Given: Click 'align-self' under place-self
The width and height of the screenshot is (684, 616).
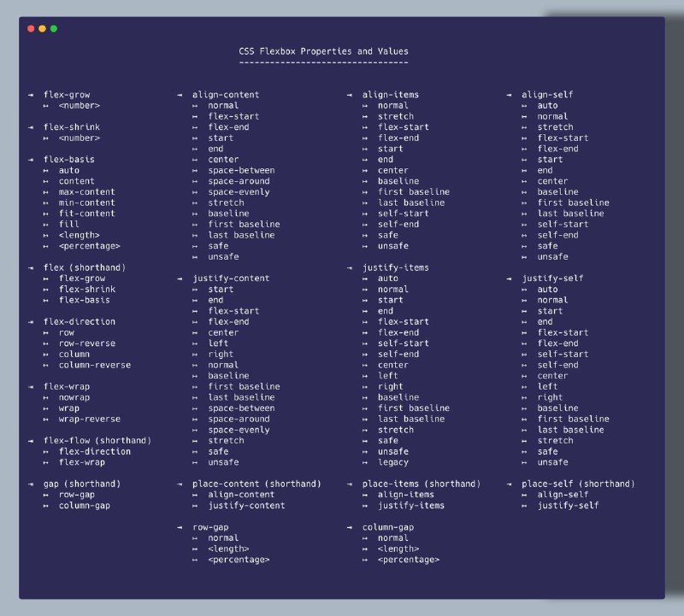Looking at the screenshot, I should click(x=563, y=495).
